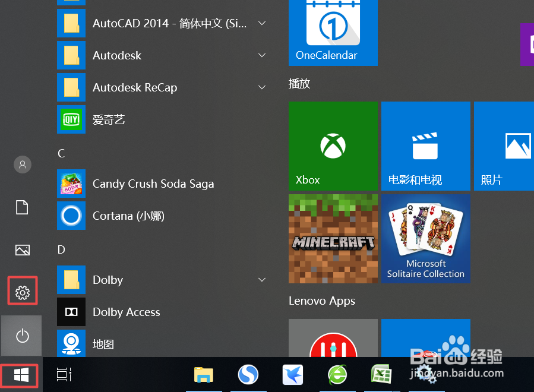Open the Autodesk ReCap folder icon
Screen dimensions: 534x392
(x=71, y=87)
